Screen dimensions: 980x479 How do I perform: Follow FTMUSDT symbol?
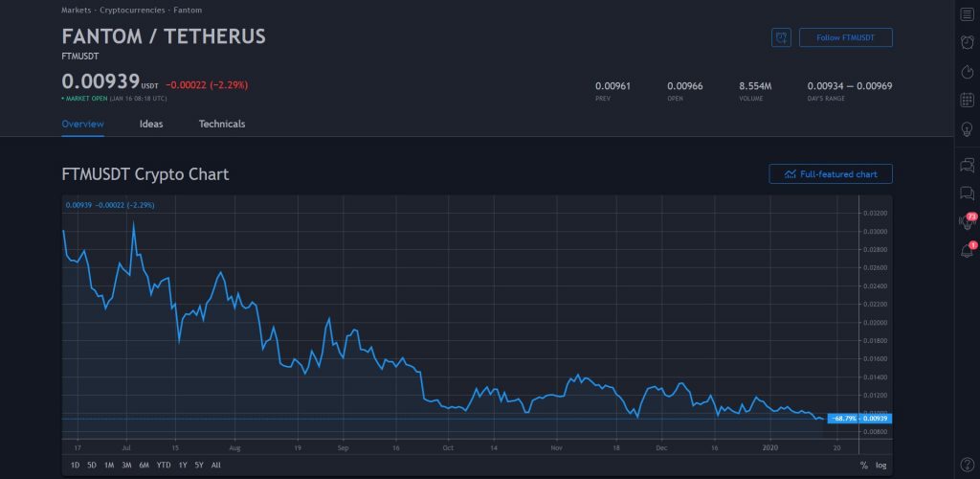(x=846, y=37)
